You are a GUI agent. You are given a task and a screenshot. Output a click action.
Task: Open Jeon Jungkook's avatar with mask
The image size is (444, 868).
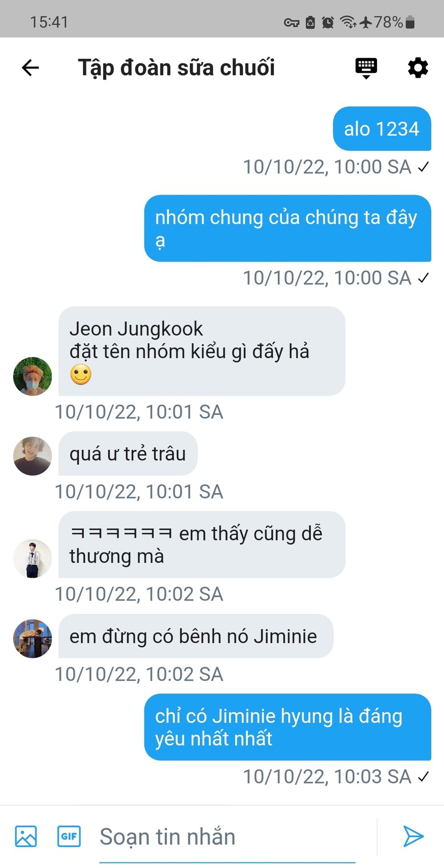[33, 376]
